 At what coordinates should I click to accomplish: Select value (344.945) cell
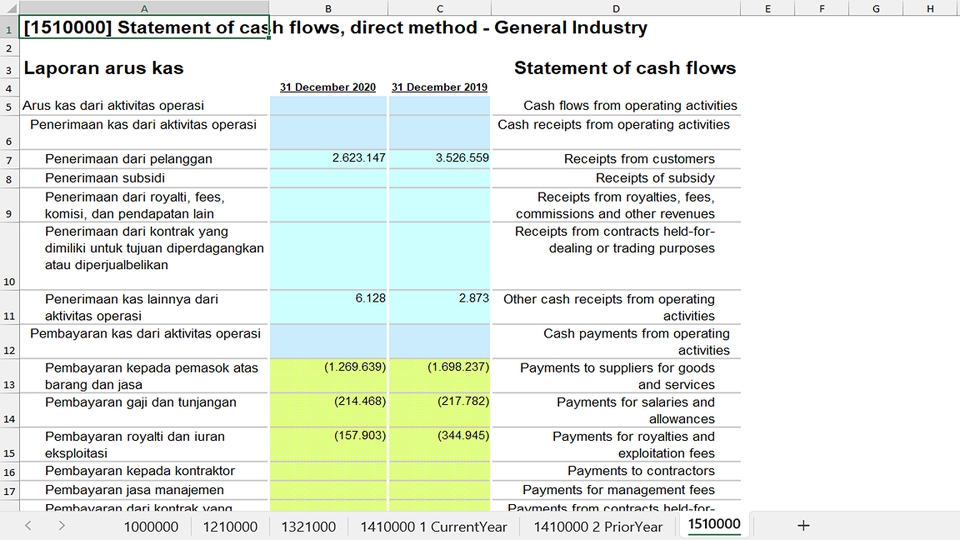pos(440,444)
